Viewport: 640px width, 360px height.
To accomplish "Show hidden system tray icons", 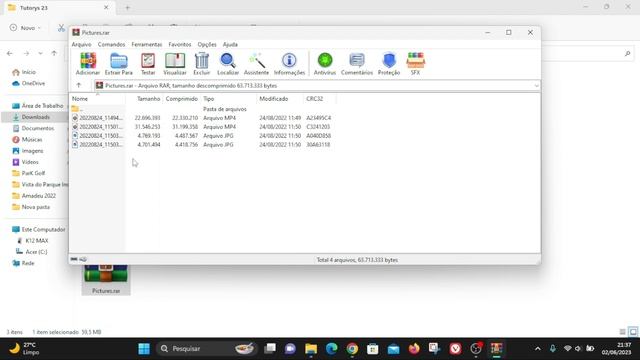I will point(538,349).
